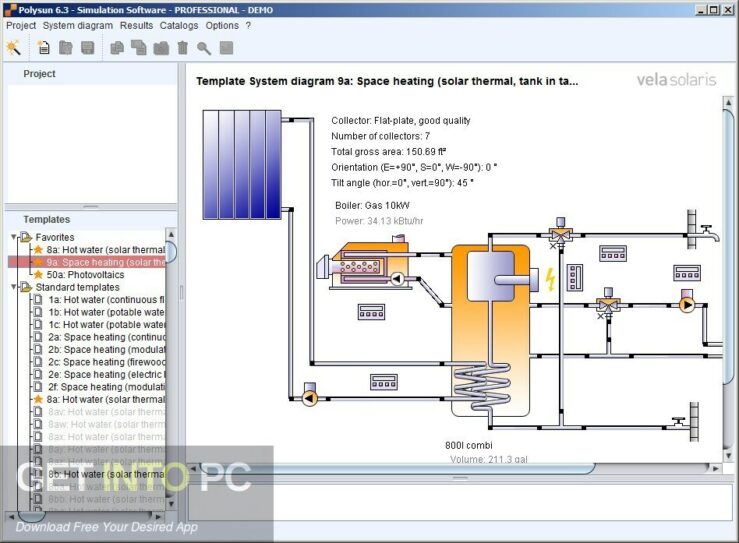The image size is (739, 543).
Task: Select template 2b: Space heating (modulating)
Action: click(100, 350)
